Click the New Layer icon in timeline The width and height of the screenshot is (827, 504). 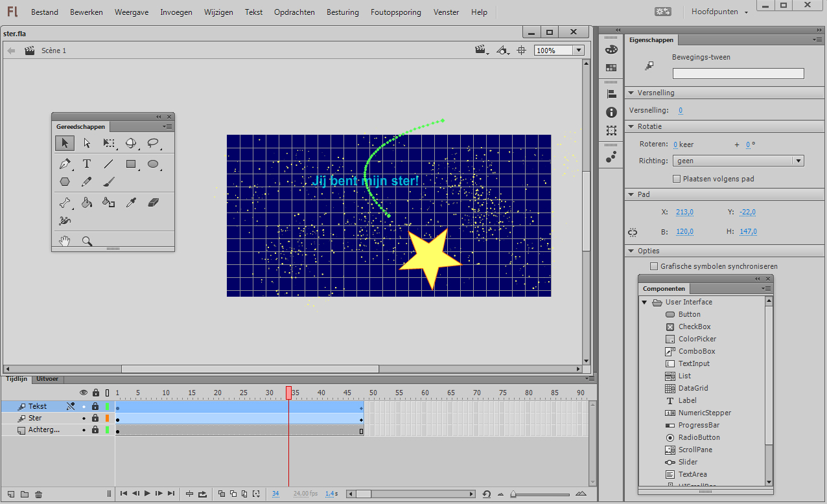pyautogui.click(x=10, y=494)
